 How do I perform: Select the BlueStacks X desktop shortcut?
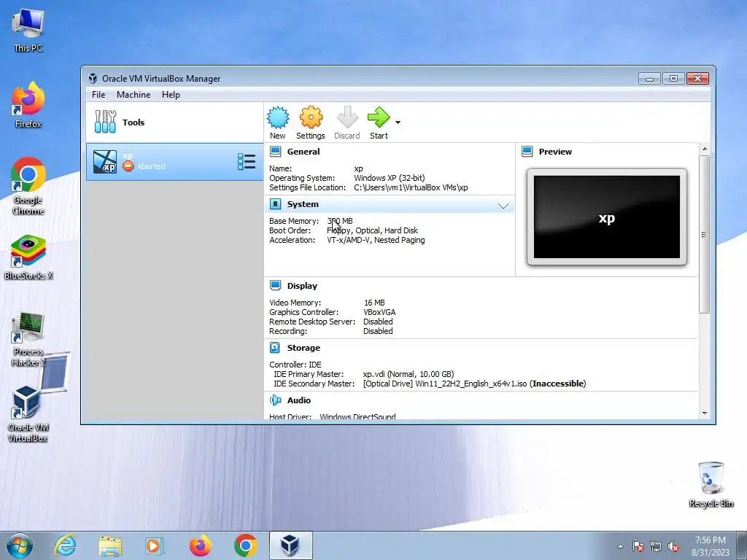(x=28, y=257)
